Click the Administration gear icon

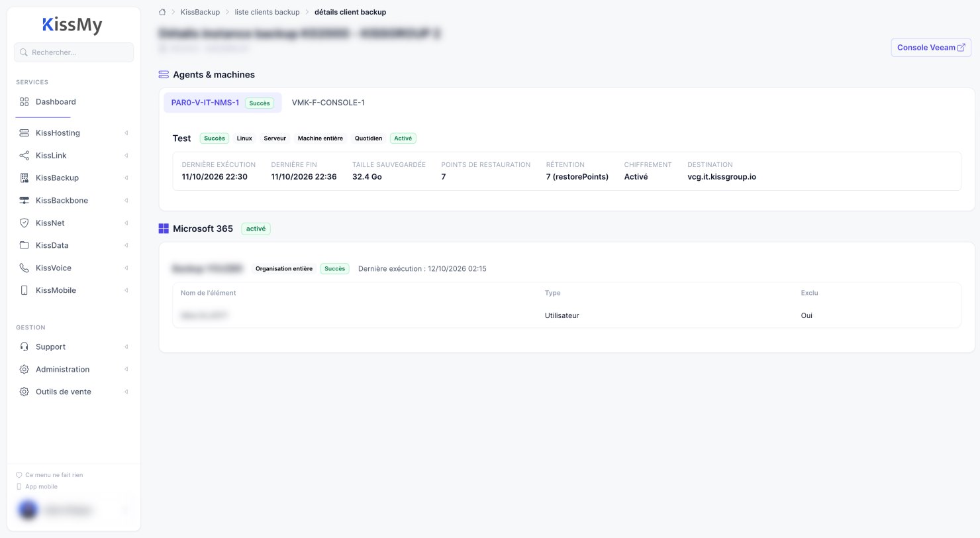click(24, 370)
